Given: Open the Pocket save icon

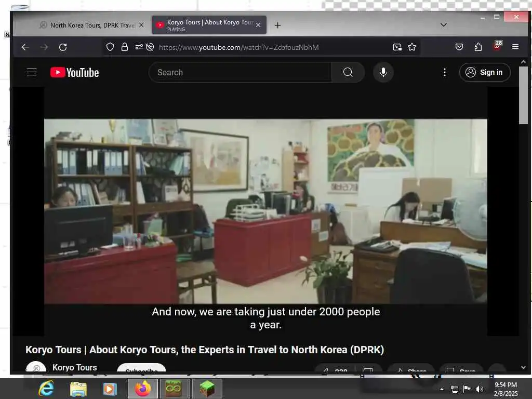Looking at the screenshot, I should tap(459, 47).
